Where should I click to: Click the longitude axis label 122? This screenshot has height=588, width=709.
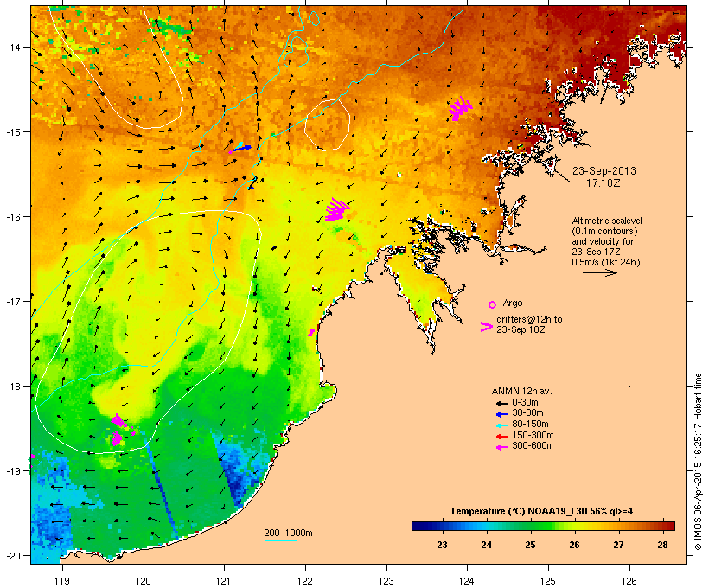(x=305, y=581)
